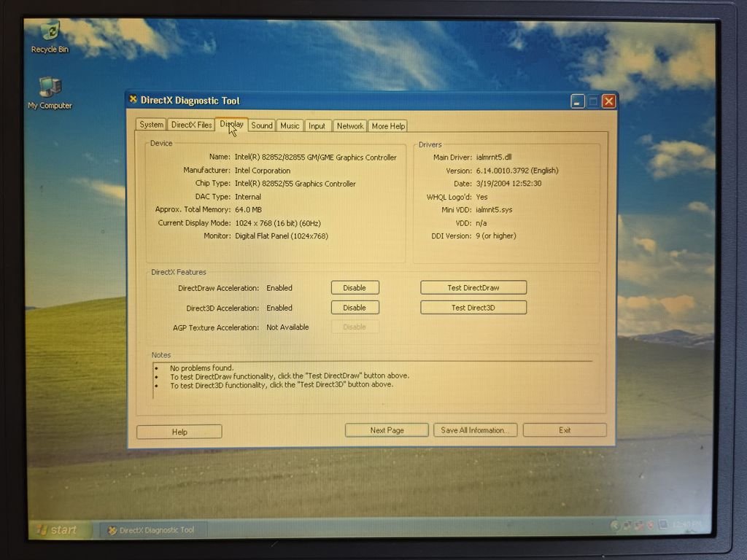Viewport: 747px width, 560px height.
Task: Go to the Next Page
Action: (x=387, y=430)
